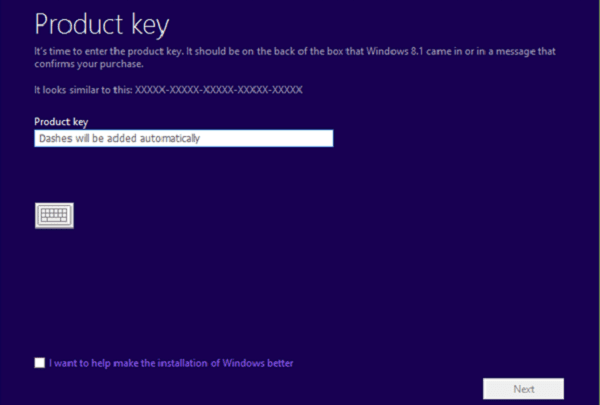600x405 pixels.
Task: Click the instruction text mentioning Windows 8.1
Action: (x=295, y=57)
